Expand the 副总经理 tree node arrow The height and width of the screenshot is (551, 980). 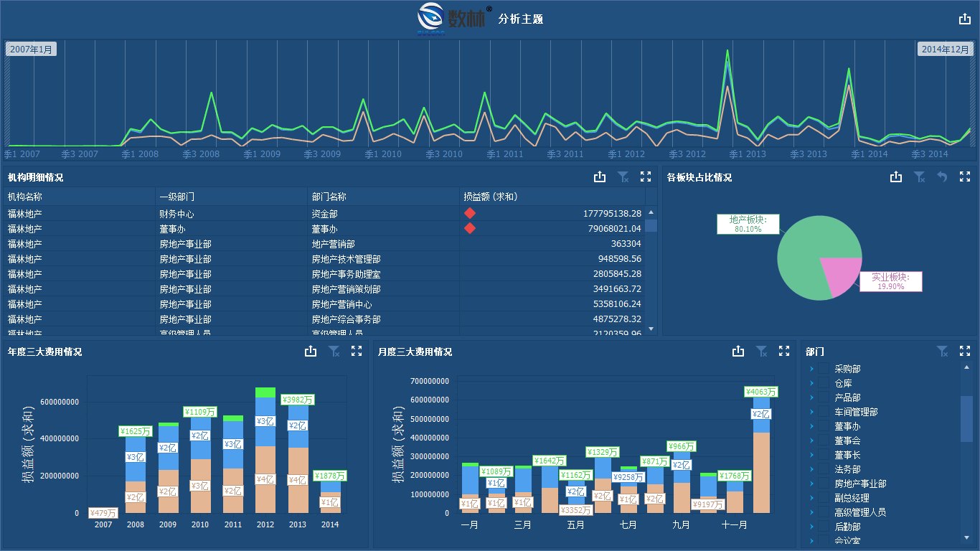click(811, 497)
